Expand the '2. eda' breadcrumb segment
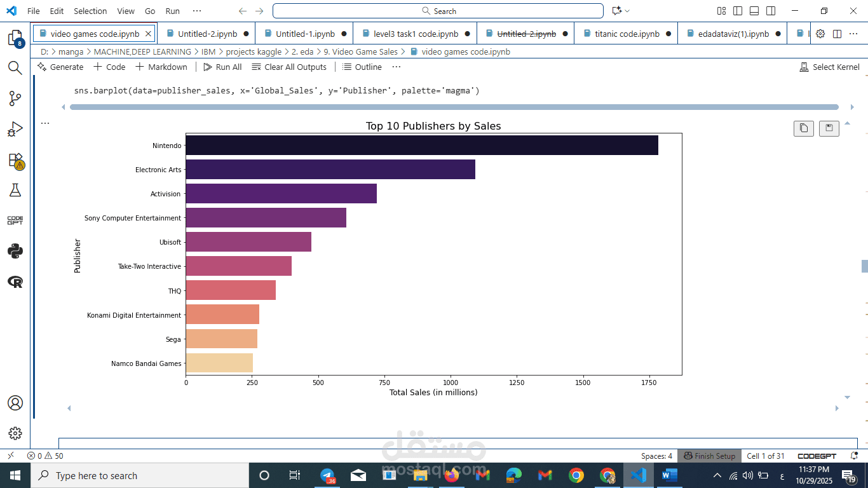Viewport: 868px width, 488px height. click(302, 51)
